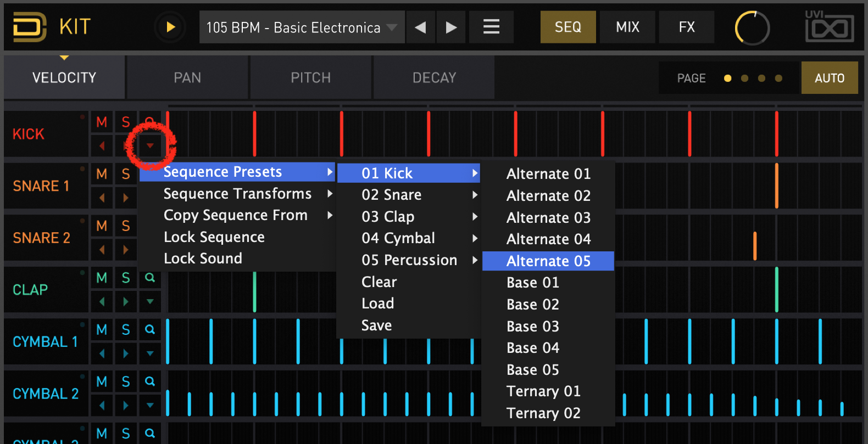This screenshot has width=868, height=444.
Task: Switch to the FX view
Action: 687,27
